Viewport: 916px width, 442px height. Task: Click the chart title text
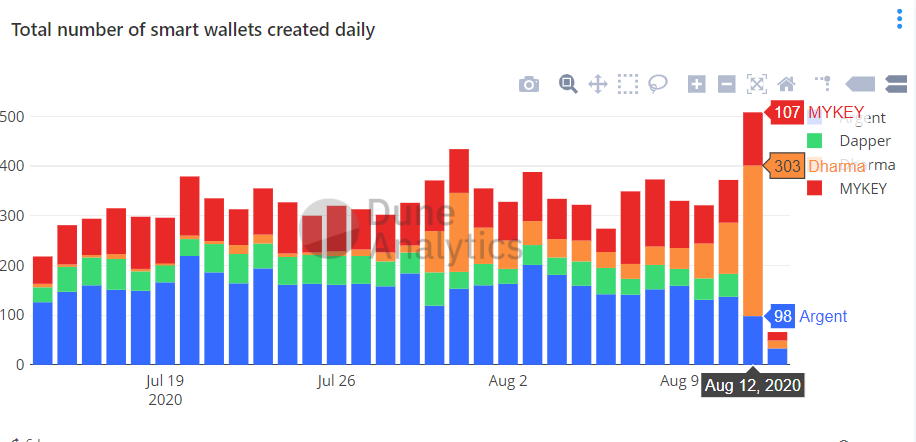[x=193, y=30]
